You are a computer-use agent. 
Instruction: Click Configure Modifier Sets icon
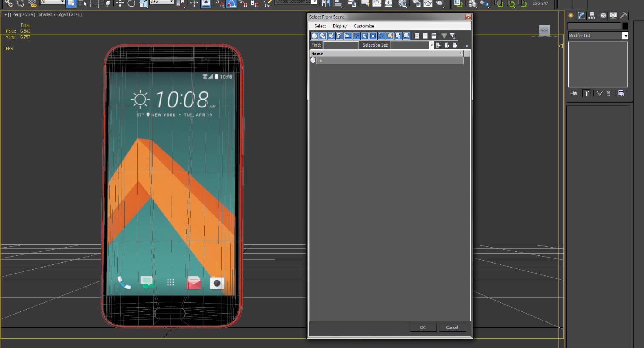click(x=621, y=93)
